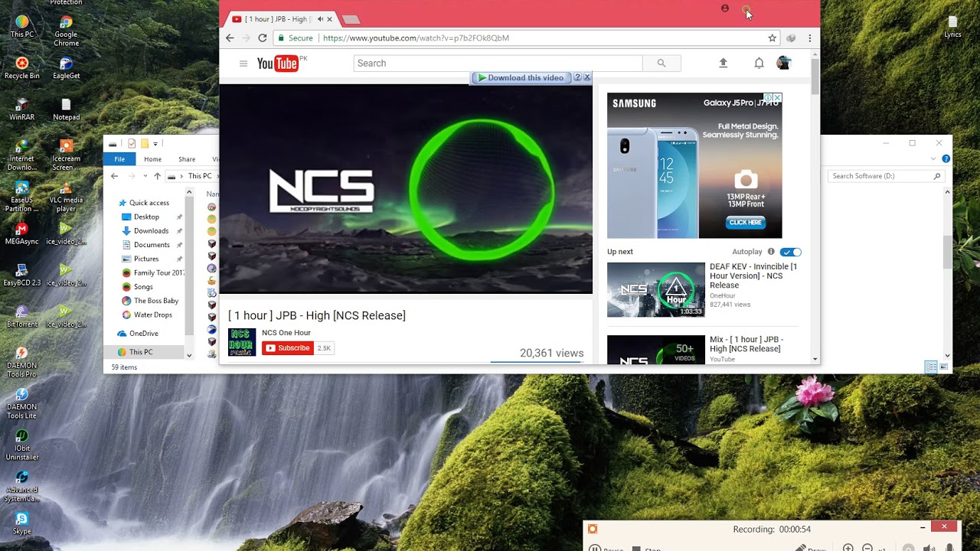Open DEAF KEV - Invincible title link
The width and height of the screenshot is (980, 551).
(x=753, y=275)
